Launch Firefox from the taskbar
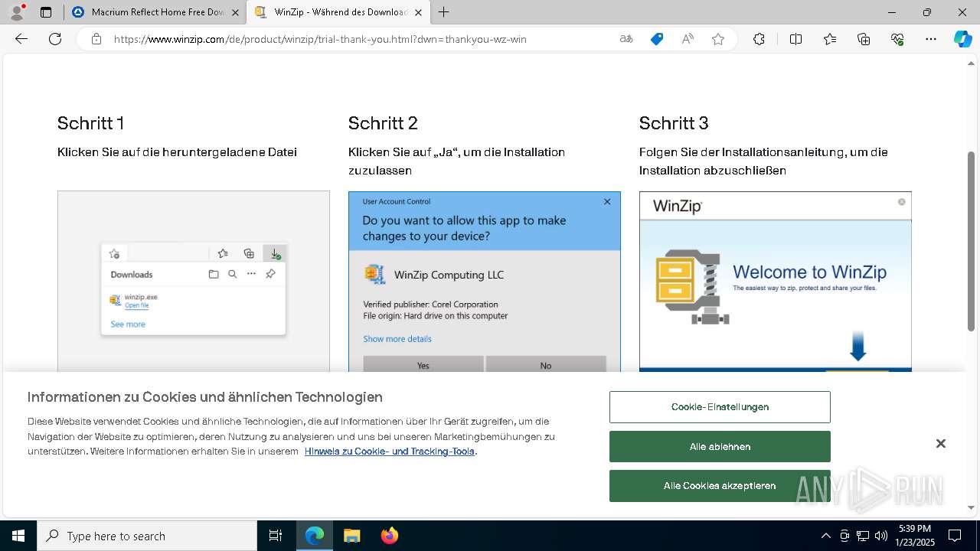The image size is (980, 551). click(389, 536)
